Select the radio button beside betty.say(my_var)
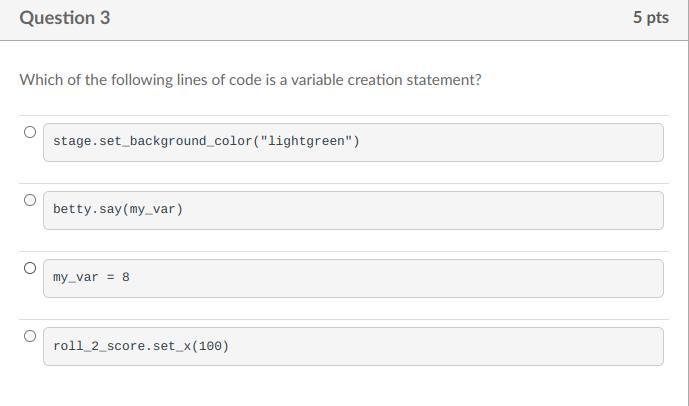The height and width of the screenshot is (406, 689). point(30,200)
